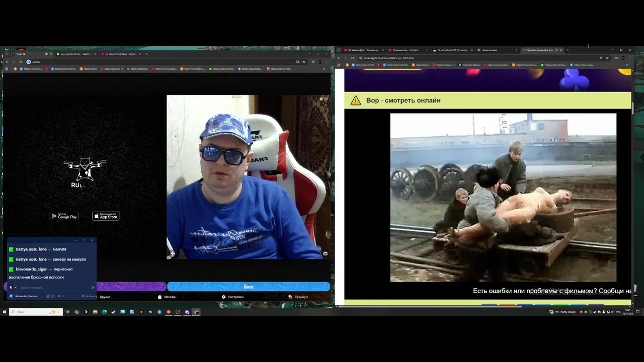Go back in the right browser window
Image resolution: width=644 pixels, height=362 pixels.
pos(339,58)
